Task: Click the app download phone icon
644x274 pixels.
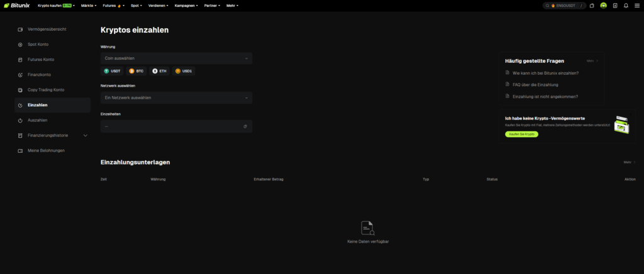Action: point(614,6)
